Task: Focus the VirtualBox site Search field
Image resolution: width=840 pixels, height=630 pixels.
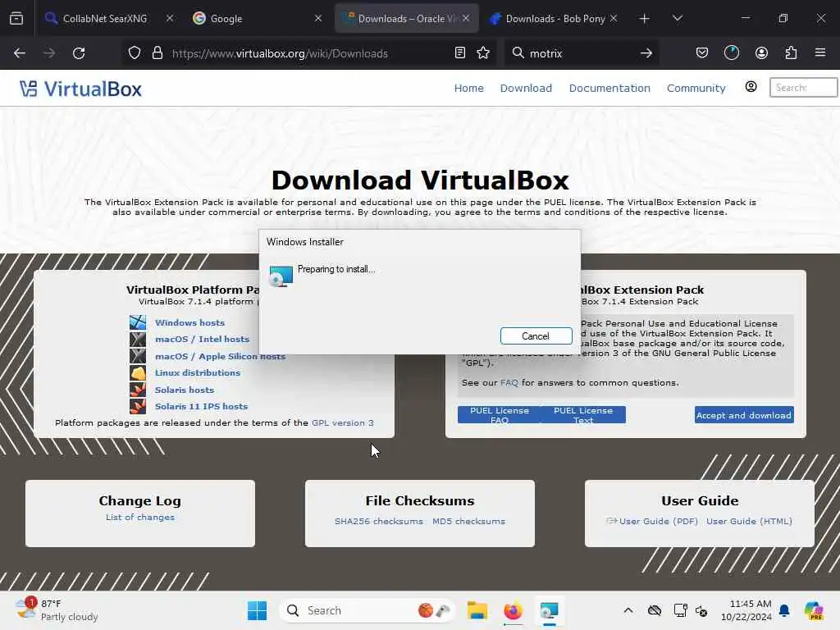Action: (803, 87)
